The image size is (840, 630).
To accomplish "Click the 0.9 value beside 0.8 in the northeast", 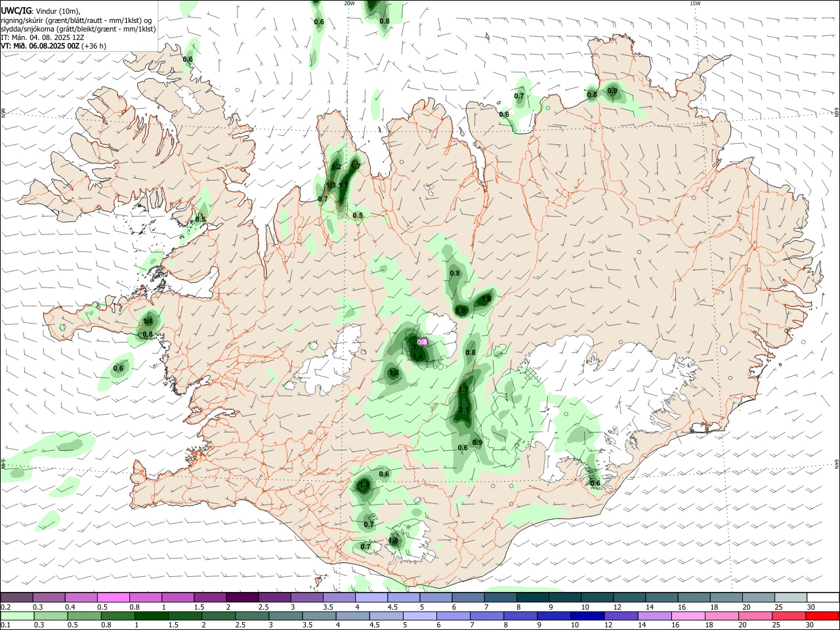I will [x=612, y=91].
